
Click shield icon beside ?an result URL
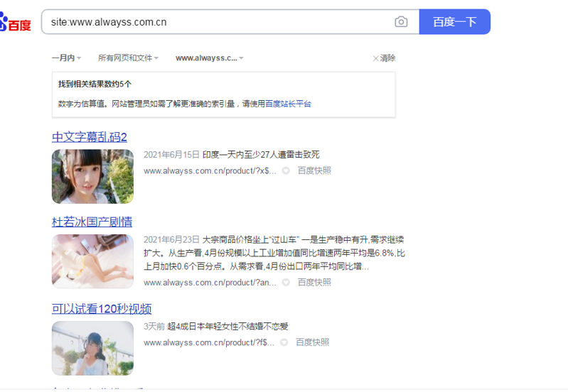coord(286,283)
